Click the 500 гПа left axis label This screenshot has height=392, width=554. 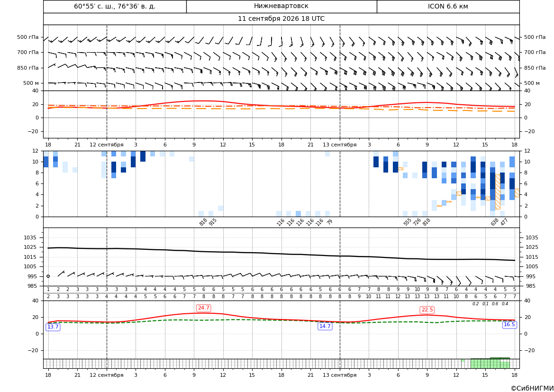tap(28, 37)
